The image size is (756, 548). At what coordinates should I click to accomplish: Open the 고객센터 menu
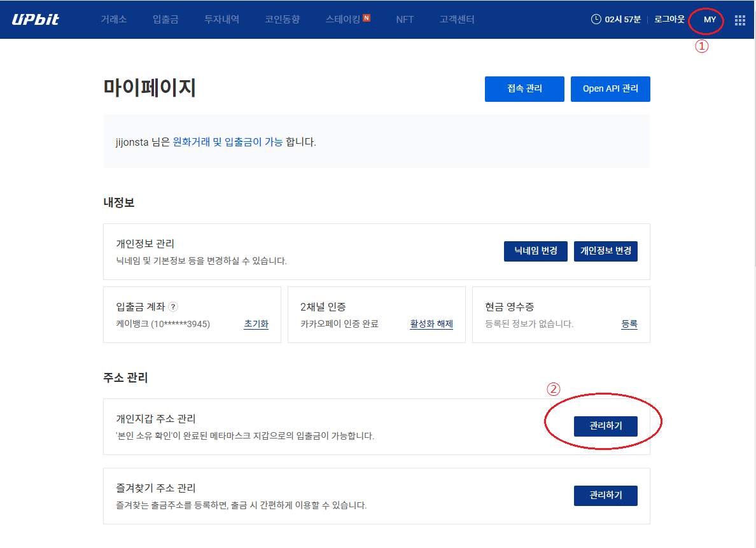[456, 19]
